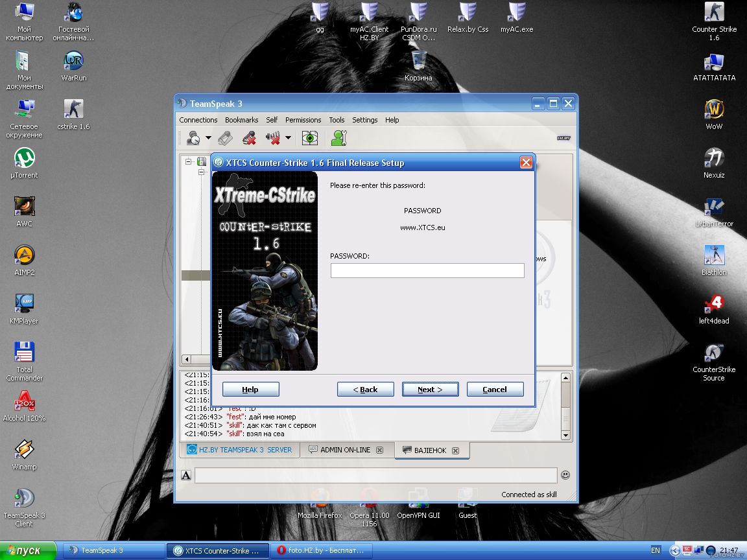747x560 pixels.
Task: Select the Winamp desktop icon
Action: [x=24, y=455]
